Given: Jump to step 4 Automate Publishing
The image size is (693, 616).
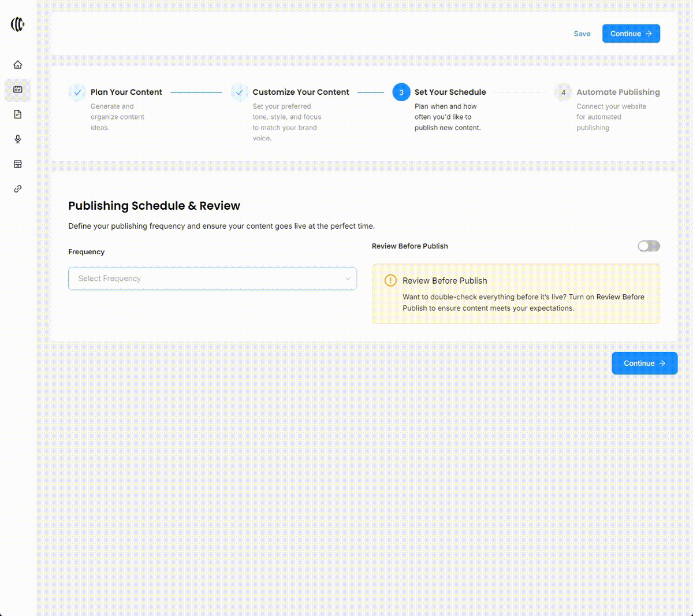Looking at the screenshot, I should [618, 92].
